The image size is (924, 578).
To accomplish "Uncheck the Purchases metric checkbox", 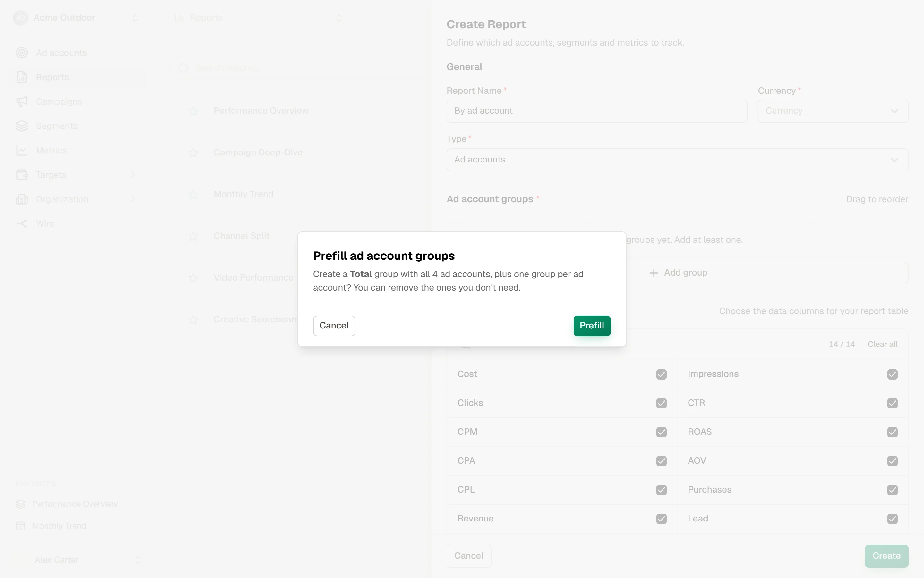I will pyautogui.click(x=892, y=490).
